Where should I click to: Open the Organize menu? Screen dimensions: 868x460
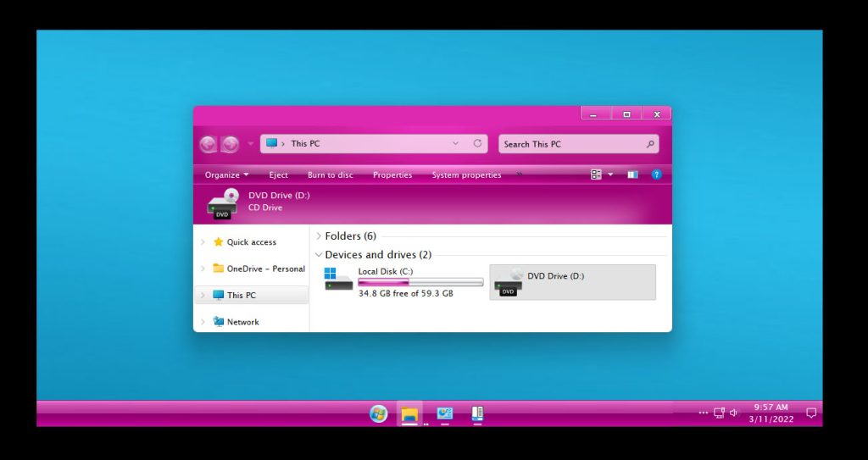pyautogui.click(x=226, y=175)
